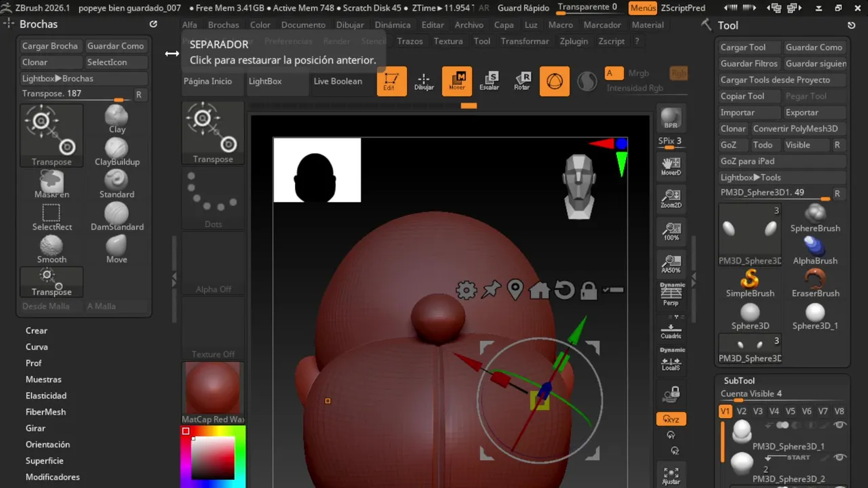Activate the Rotar rotate mode
This screenshot has width=868, height=488.
pyautogui.click(x=522, y=81)
